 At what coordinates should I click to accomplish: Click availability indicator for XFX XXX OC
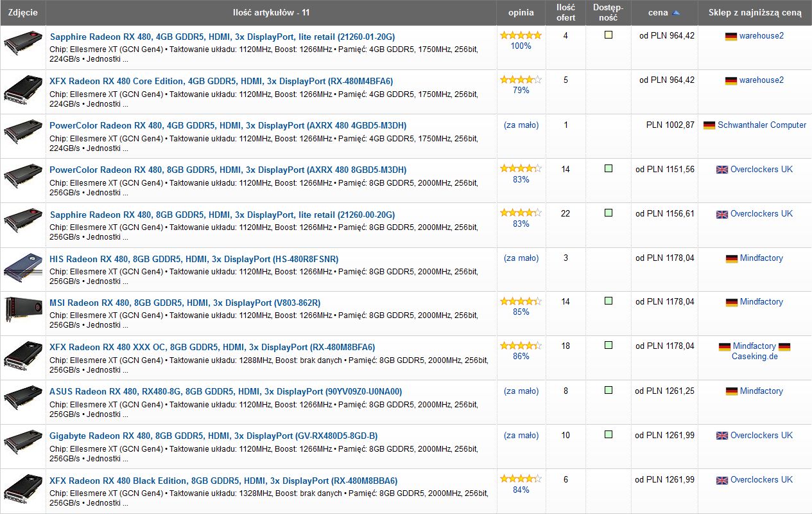tap(609, 345)
